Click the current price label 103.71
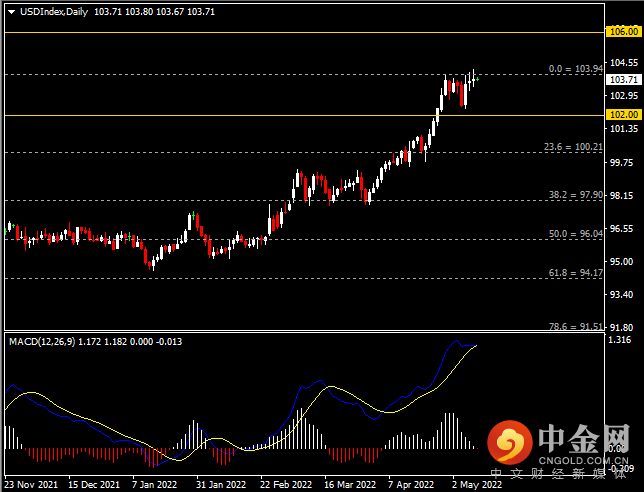 [x=624, y=79]
